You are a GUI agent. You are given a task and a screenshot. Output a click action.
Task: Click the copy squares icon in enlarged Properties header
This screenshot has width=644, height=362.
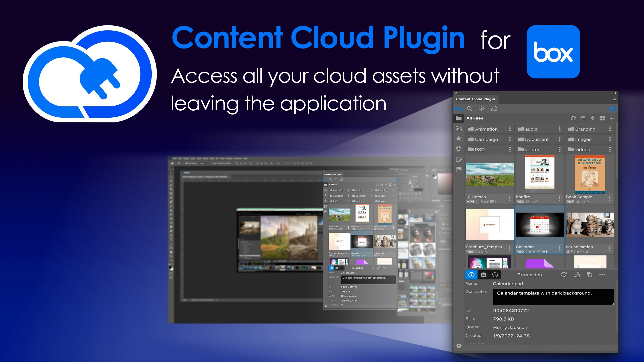(589, 275)
